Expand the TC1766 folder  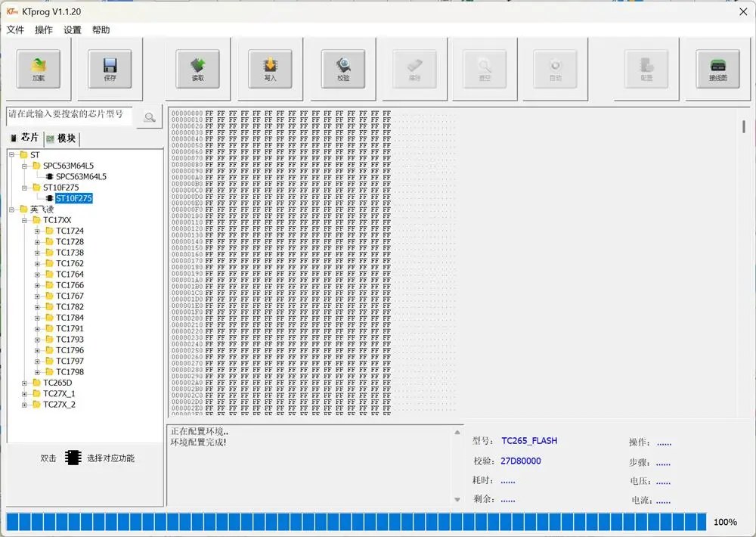[37, 285]
